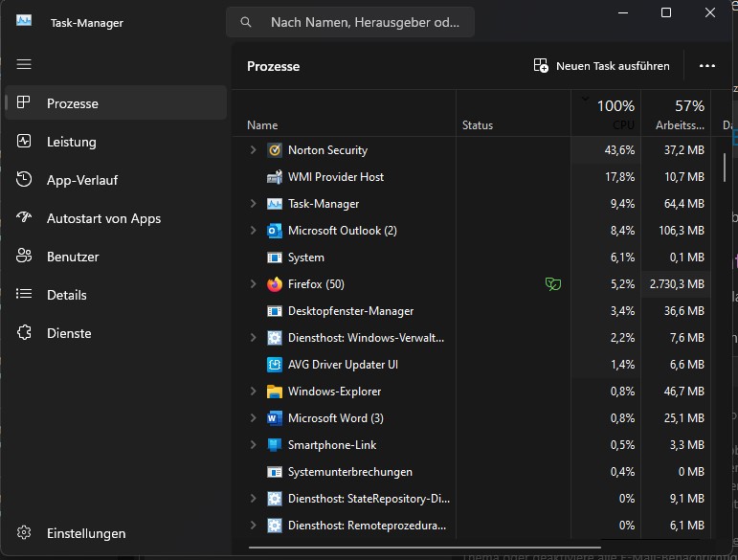Click Norton Security CPU value 43,6%

click(619, 150)
